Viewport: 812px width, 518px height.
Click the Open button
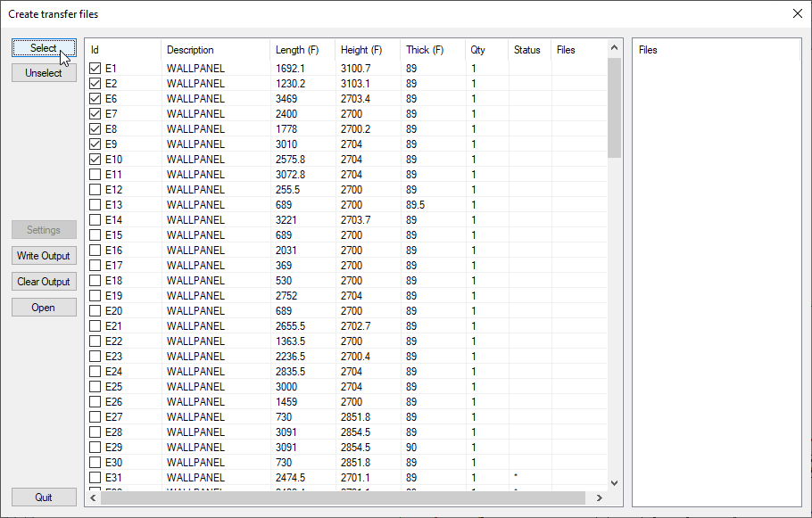pyautogui.click(x=44, y=308)
